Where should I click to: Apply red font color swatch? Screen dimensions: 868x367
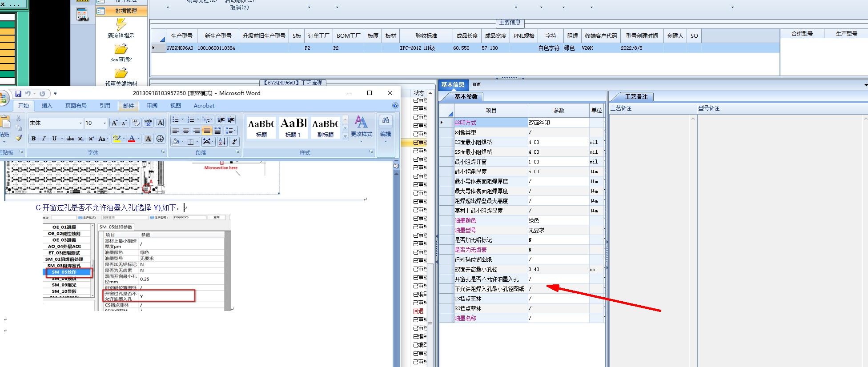(132, 139)
